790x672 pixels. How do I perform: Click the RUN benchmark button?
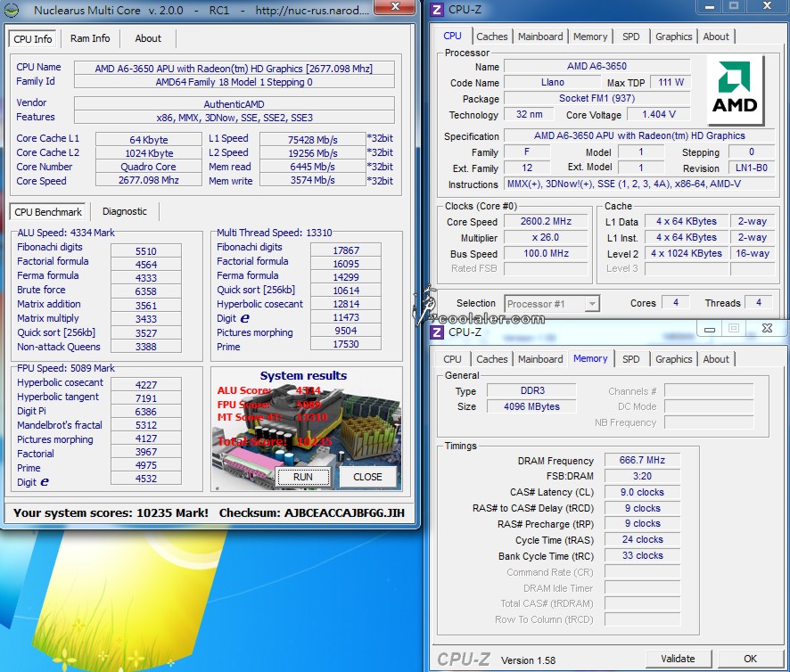[x=303, y=477]
